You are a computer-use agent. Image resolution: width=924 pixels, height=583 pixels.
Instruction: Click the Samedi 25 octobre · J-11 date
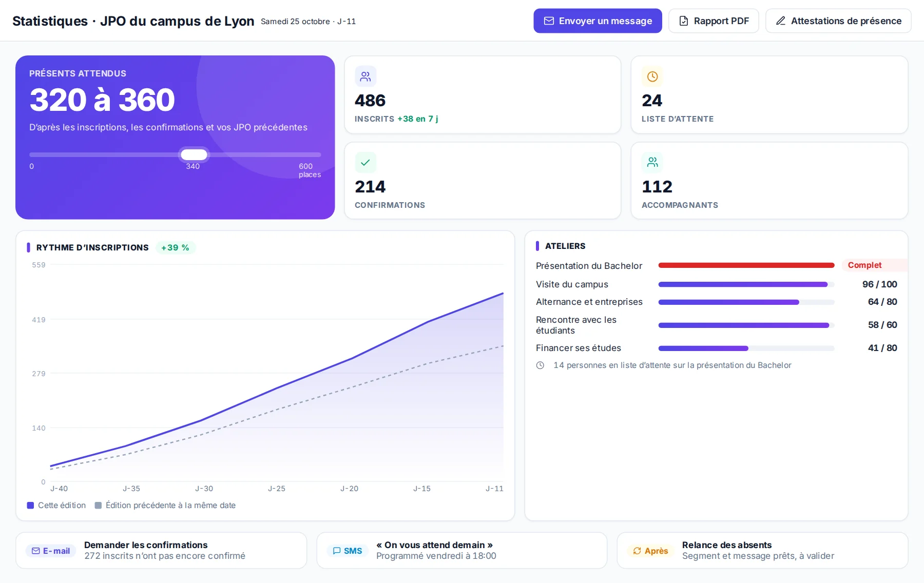[x=308, y=22]
